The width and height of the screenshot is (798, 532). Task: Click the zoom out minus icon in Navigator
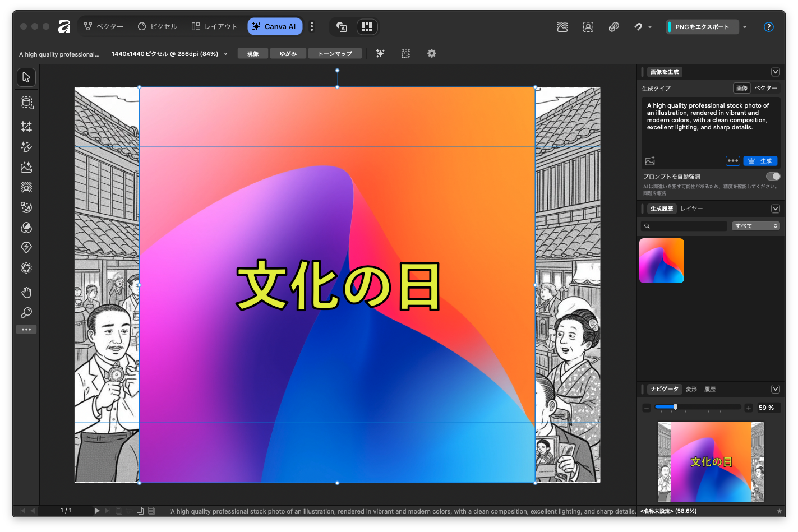(647, 408)
